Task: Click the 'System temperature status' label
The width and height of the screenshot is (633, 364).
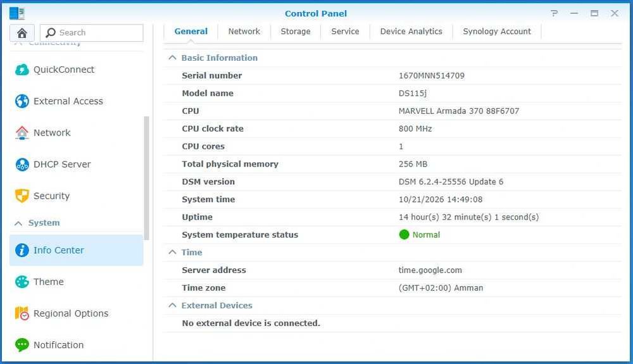Action: 240,235
